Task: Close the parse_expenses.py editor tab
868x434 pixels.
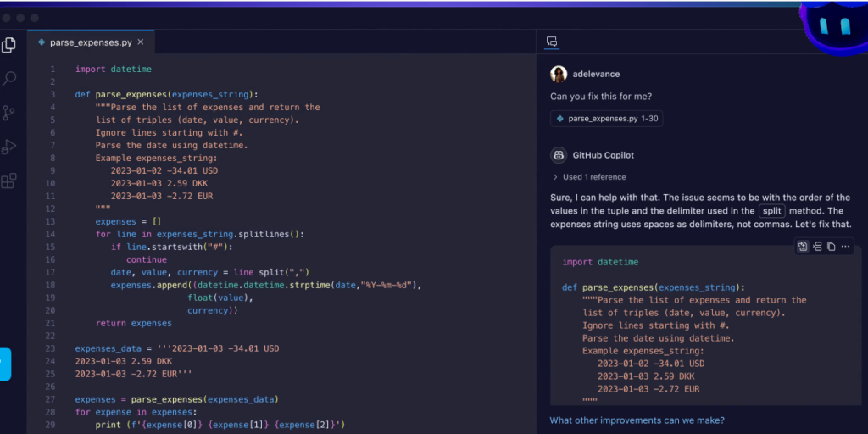Action: pos(141,42)
